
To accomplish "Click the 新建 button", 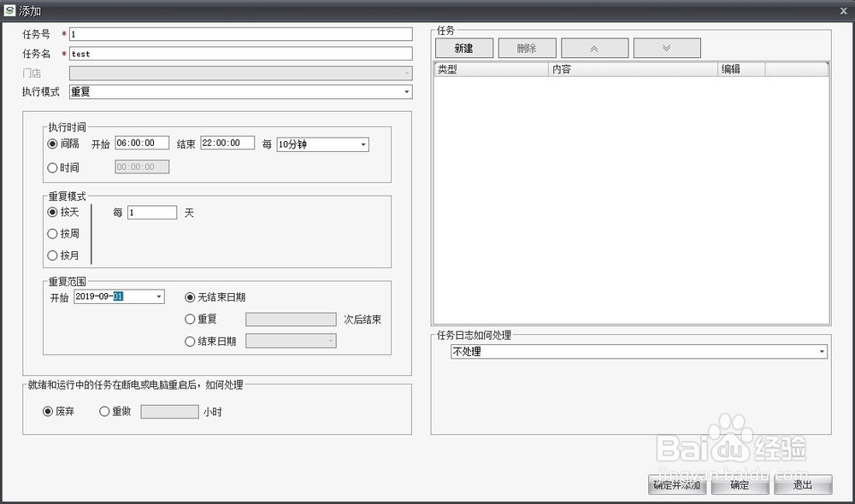I will [464, 49].
